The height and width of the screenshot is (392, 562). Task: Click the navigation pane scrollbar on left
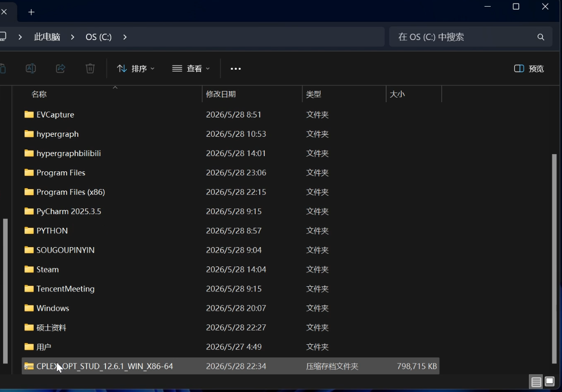click(x=5, y=291)
